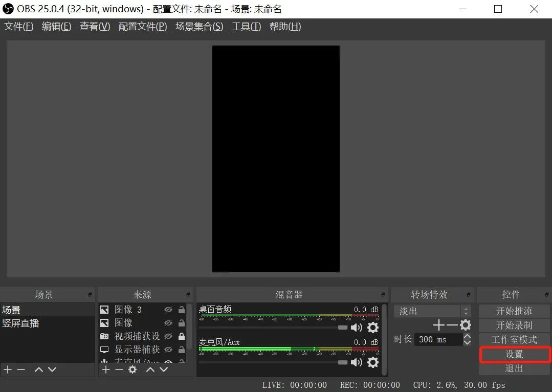Open source properties gear in 来源 panel

point(133,369)
